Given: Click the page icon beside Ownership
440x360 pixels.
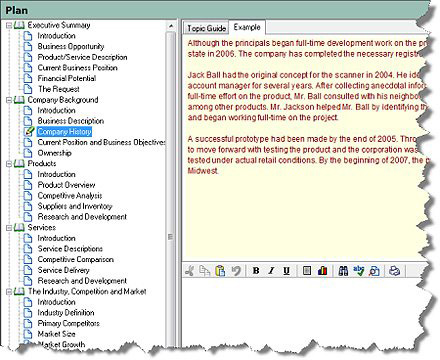Looking at the screenshot, I should click(x=28, y=153).
